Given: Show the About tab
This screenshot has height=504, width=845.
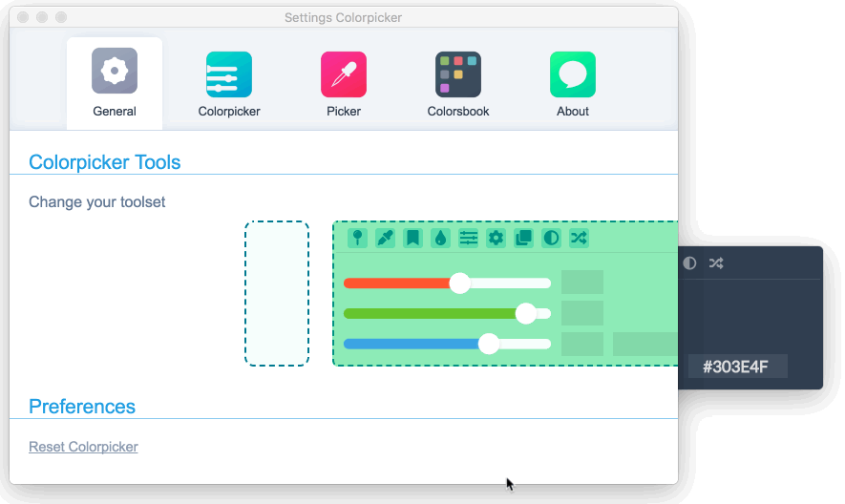Looking at the screenshot, I should pyautogui.click(x=573, y=85).
